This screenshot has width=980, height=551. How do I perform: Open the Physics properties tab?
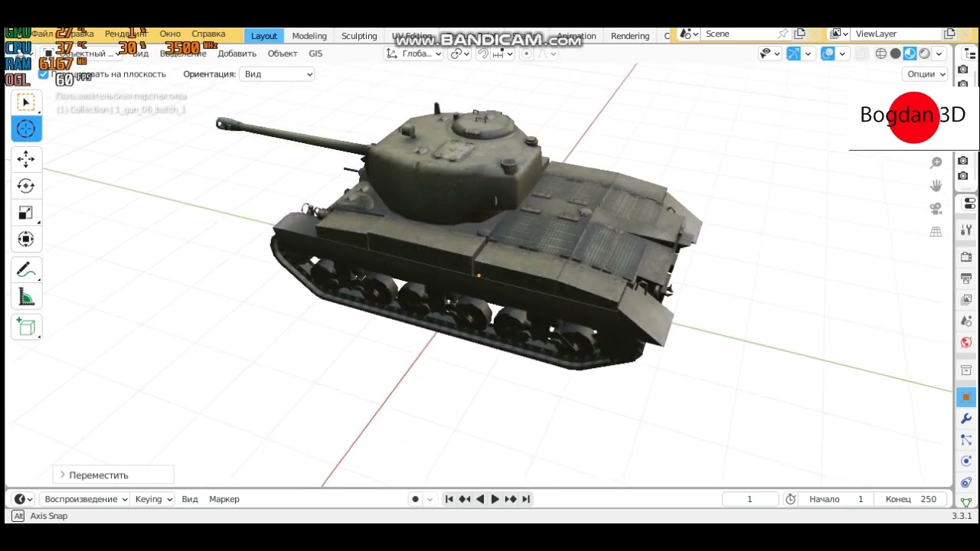tap(966, 461)
